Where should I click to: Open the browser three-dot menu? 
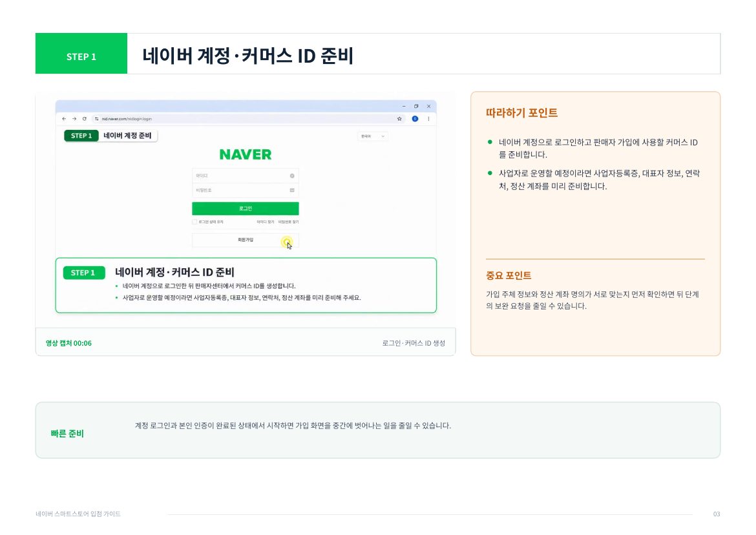(428, 119)
